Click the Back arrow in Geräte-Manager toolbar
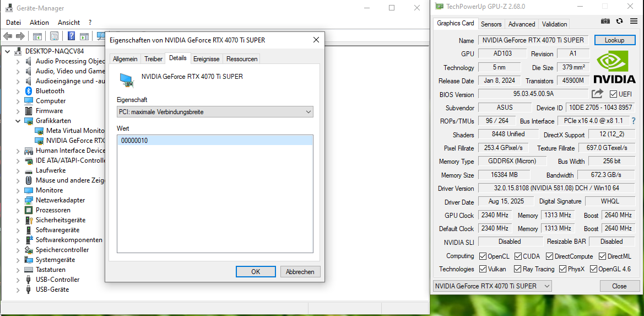Viewport: 644px width, 316px height. click(7, 36)
